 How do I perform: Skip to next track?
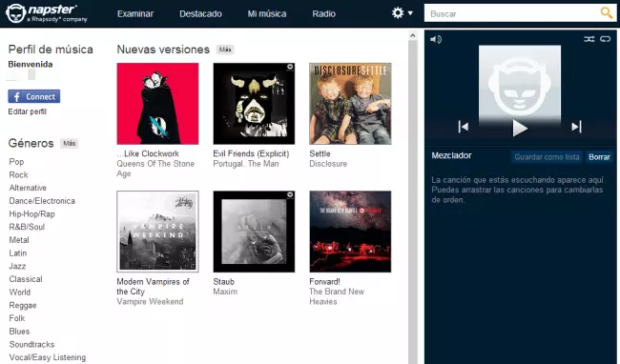point(576,127)
